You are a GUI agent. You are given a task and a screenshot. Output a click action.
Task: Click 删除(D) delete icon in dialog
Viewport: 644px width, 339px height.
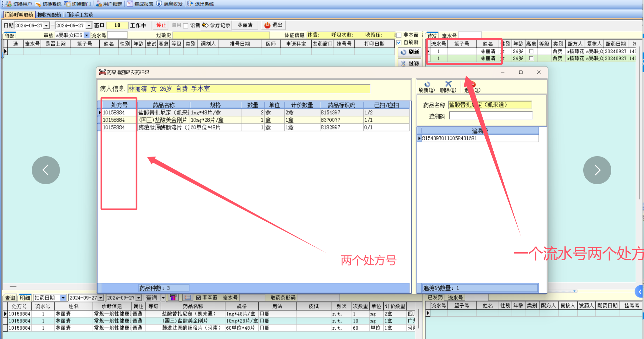coord(448,87)
